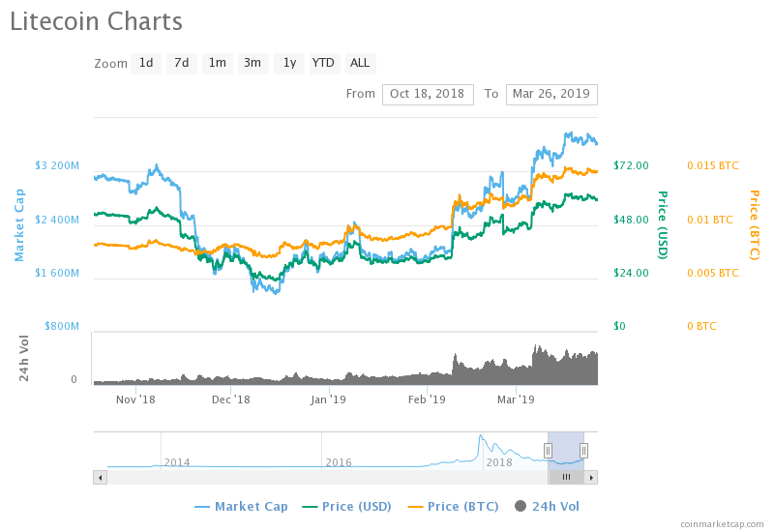The height and width of the screenshot is (532, 774).
Task: Click 2016 area in navigator timeline
Action: (339, 462)
